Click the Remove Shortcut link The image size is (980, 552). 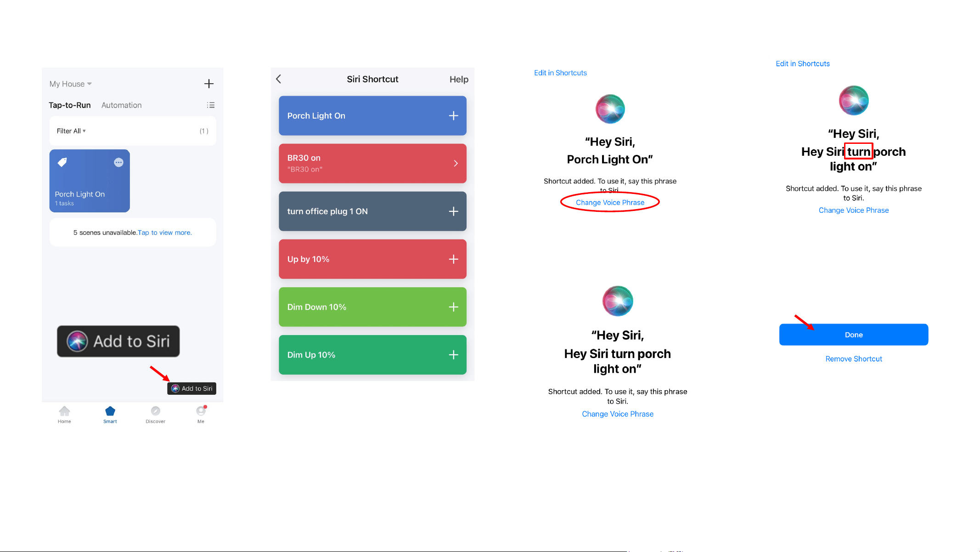click(x=854, y=359)
